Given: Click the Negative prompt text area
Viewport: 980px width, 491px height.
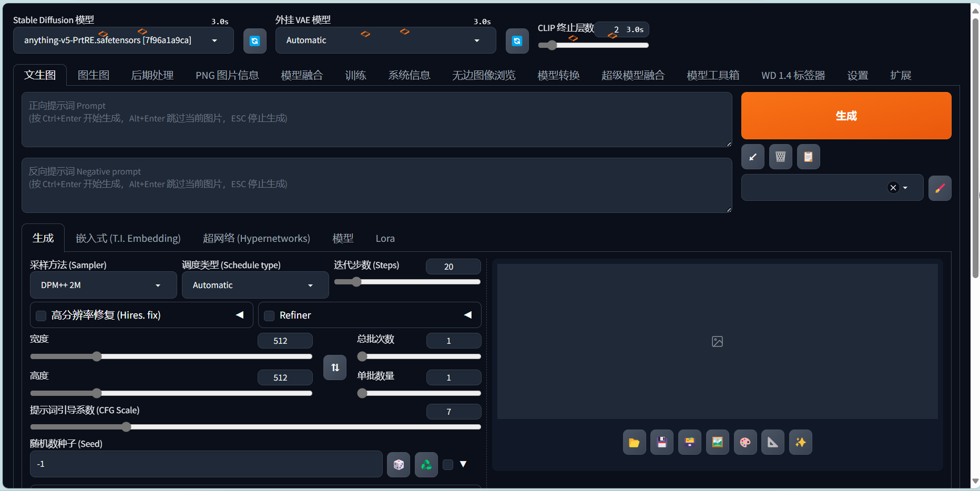Looking at the screenshot, I should pyautogui.click(x=377, y=186).
